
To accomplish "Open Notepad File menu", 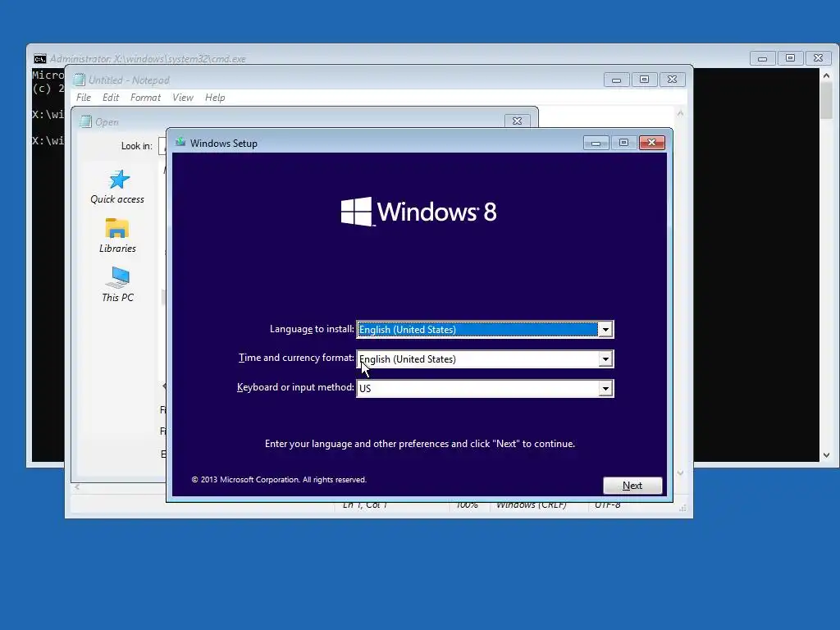I will (x=84, y=98).
